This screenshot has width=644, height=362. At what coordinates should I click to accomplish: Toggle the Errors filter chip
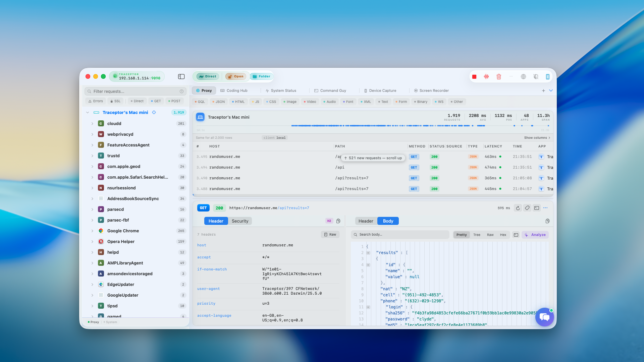click(x=96, y=101)
